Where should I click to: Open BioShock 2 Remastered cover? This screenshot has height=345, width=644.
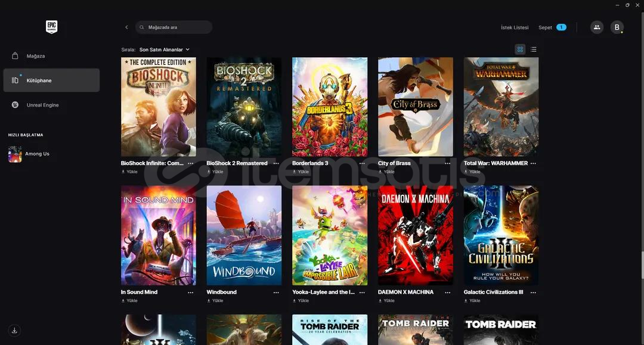coord(244,107)
